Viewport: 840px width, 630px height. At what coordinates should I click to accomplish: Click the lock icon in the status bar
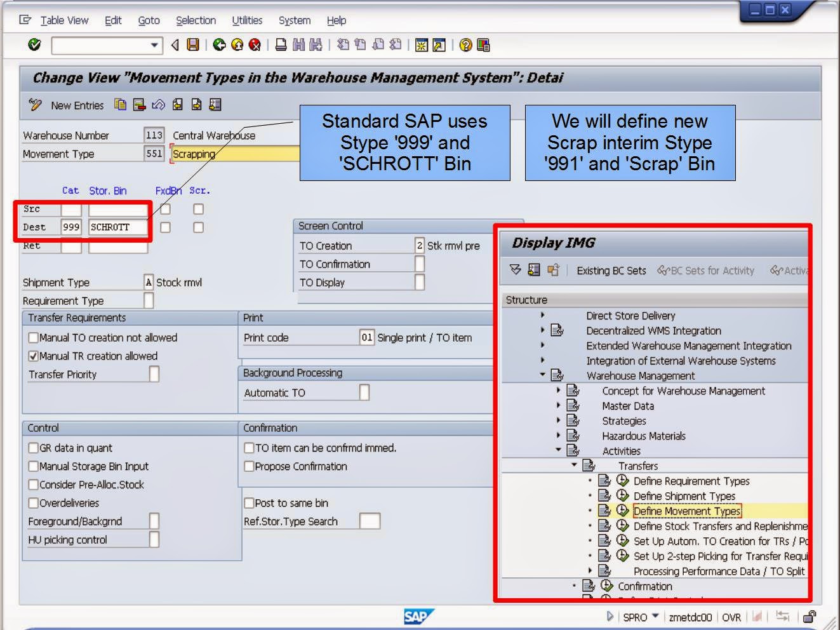pos(809,616)
